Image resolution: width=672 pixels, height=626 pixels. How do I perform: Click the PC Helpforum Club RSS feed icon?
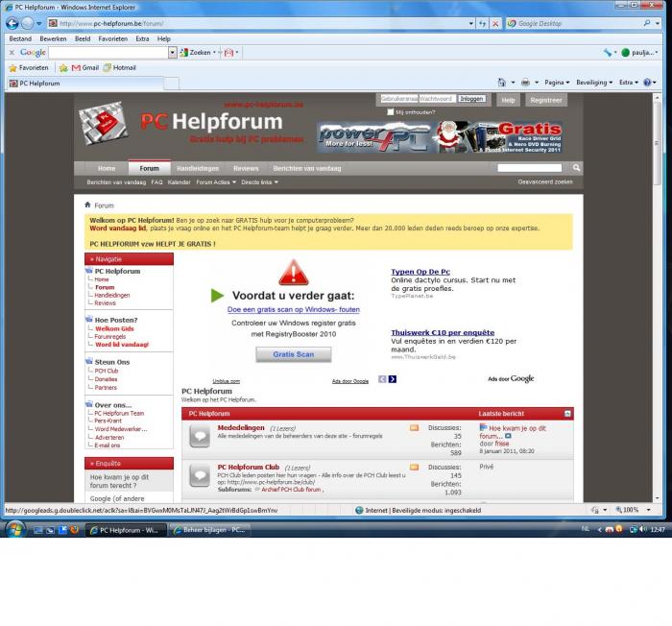[414, 467]
